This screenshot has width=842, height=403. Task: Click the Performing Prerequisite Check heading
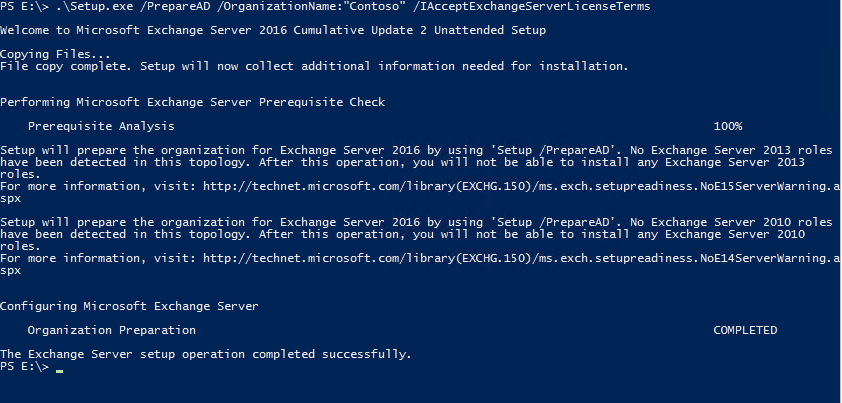click(x=192, y=102)
